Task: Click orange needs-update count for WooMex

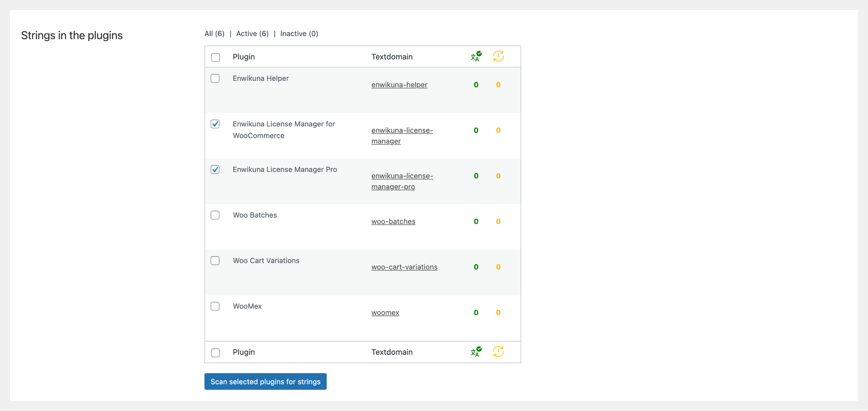Action: 498,312
